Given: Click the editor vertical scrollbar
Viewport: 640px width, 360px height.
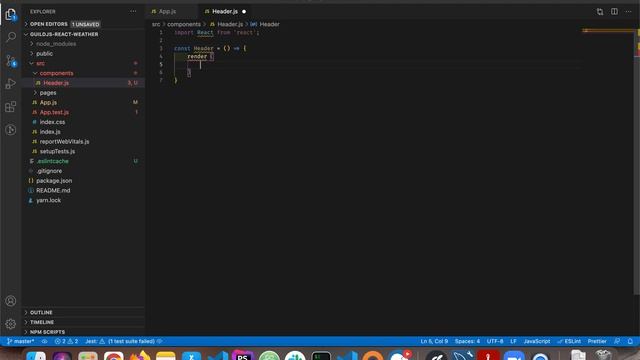Looking at the screenshot, I should [638, 163].
